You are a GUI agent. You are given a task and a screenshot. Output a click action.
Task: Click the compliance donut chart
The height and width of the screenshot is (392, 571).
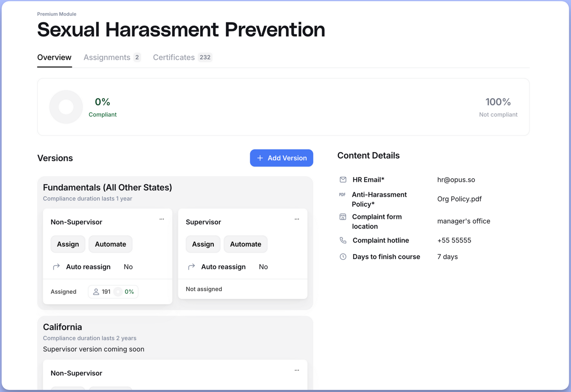(66, 107)
